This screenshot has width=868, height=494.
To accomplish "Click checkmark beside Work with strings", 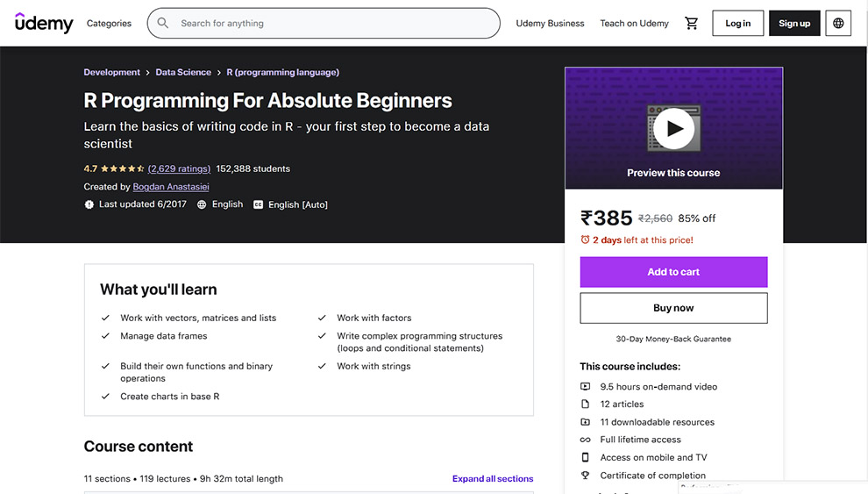I will point(322,366).
